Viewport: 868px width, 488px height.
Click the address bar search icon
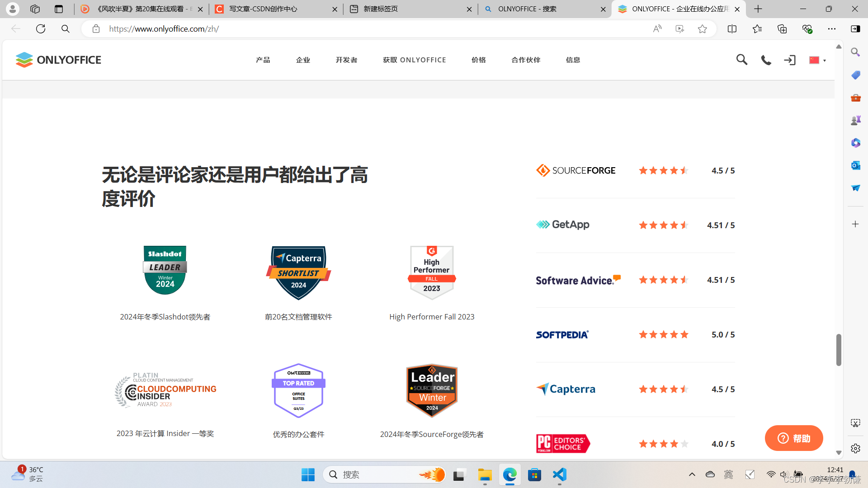pyautogui.click(x=66, y=29)
